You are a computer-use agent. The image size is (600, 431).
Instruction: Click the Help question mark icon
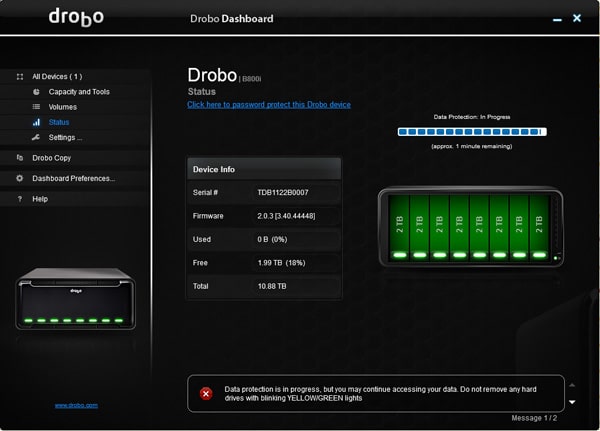coord(20,199)
